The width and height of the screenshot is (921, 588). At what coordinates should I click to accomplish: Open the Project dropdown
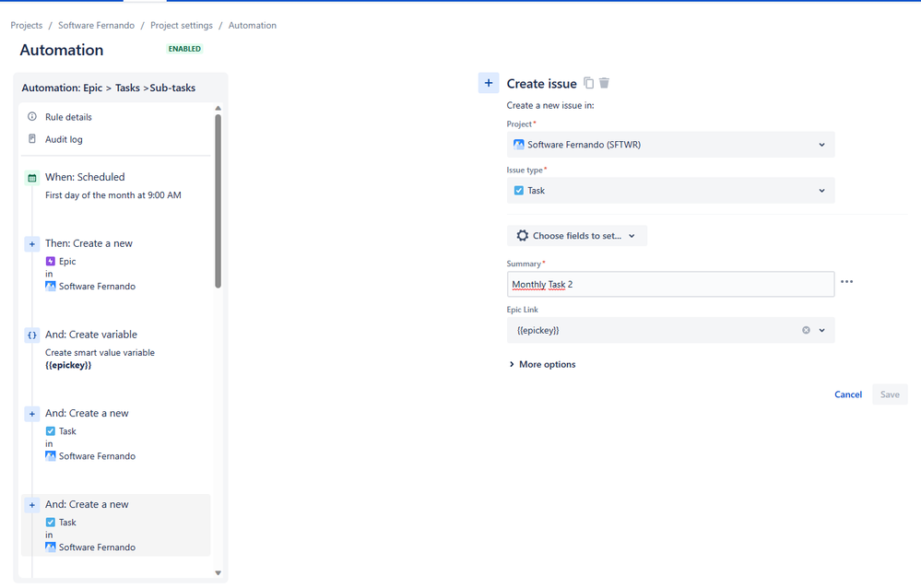pyautogui.click(x=670, y=145)
